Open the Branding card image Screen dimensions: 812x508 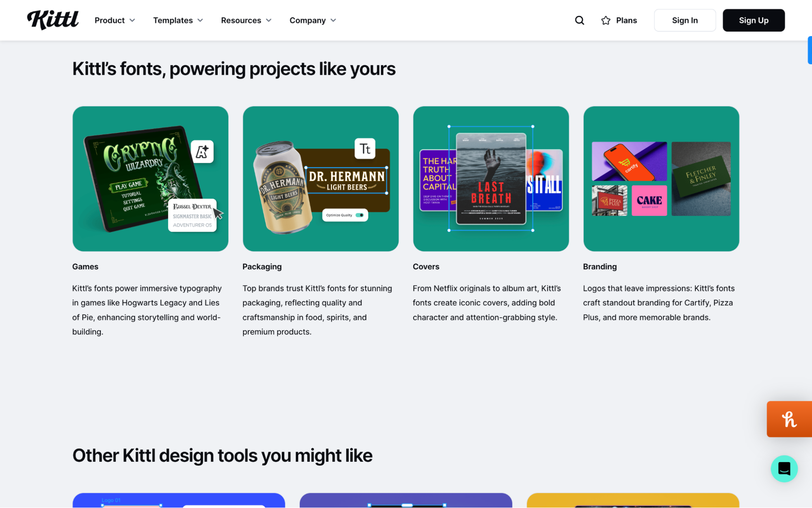pyautogui.click(x=661, y=179)
